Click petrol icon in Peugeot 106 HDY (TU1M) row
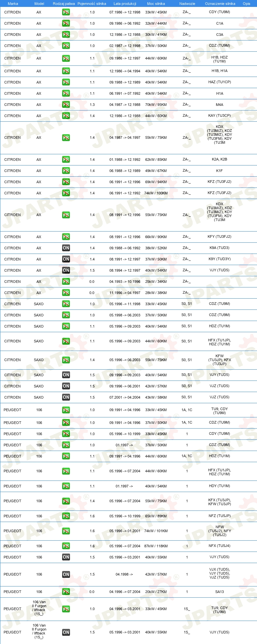The width and height of the screenshot is (257, 644). [x=66, y=486]
